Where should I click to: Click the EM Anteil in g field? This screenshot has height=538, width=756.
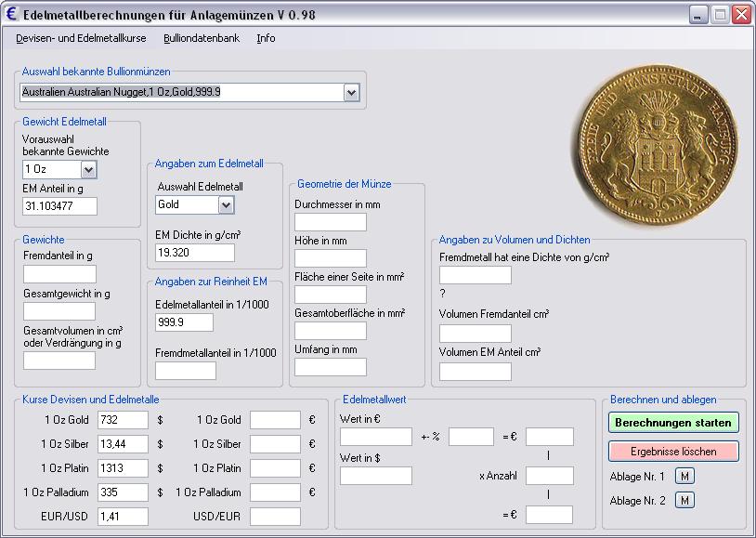click(x=59, y=206)
